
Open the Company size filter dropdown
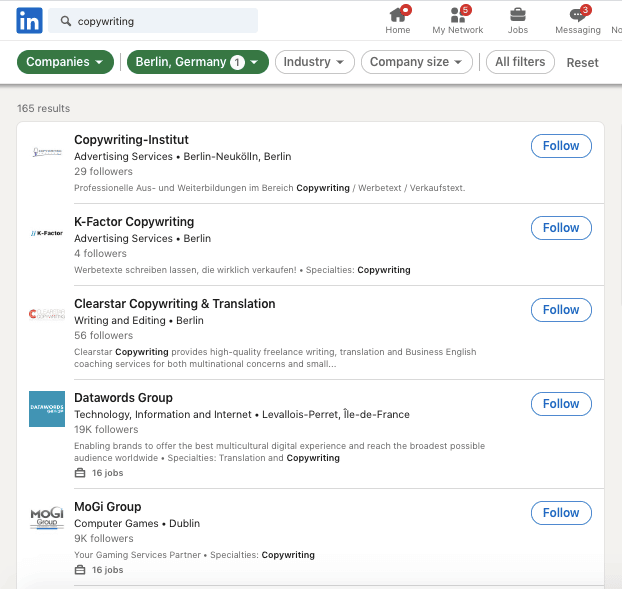tap(417, 62)
